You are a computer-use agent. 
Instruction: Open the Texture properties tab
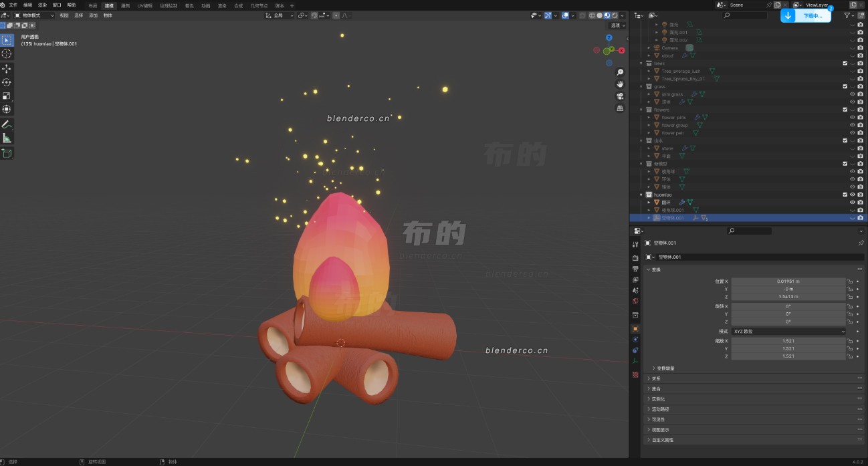click(x=635, y=374)
